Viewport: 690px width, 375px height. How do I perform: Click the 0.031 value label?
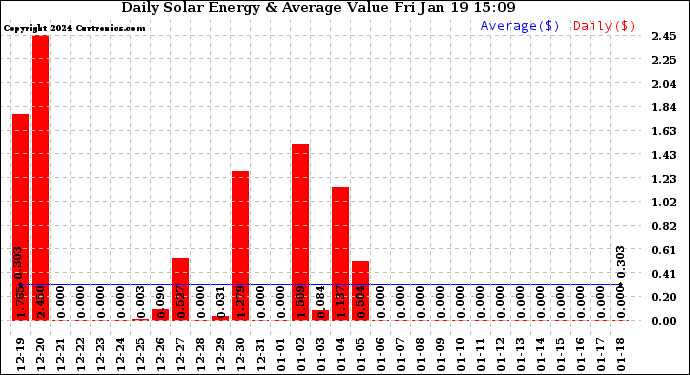[x=220, y=302]
